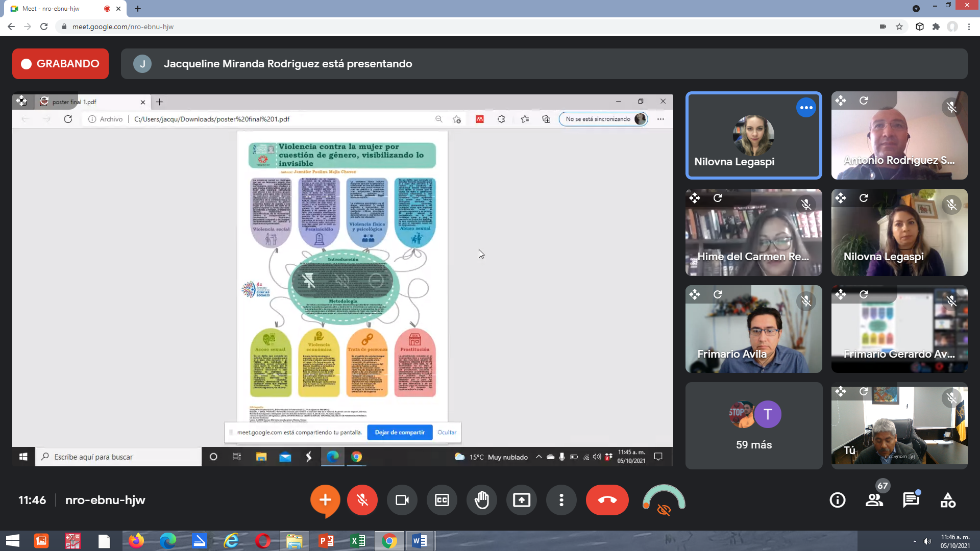Click refresh icon on Nilovna Legaspi video tile
The height and width of the screenshot is (551, 980).
tap(864, 198)
